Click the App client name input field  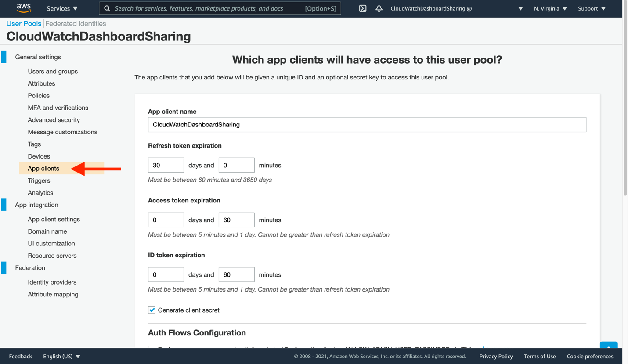point(367,124)
